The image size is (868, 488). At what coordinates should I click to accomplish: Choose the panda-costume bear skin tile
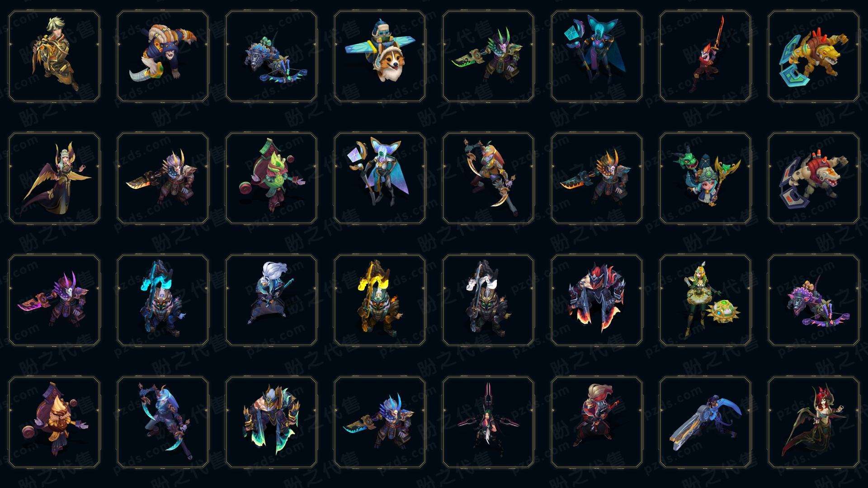[x=163, y=56]
